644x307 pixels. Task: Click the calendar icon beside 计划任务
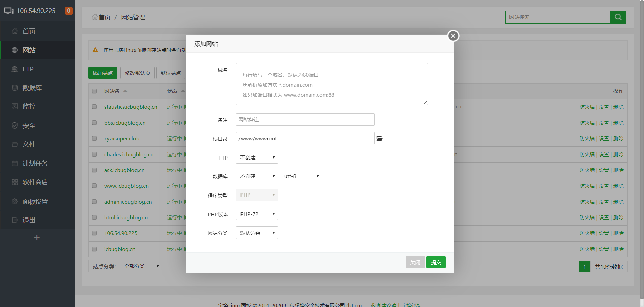pyautogui.click(x=15, y=163)
